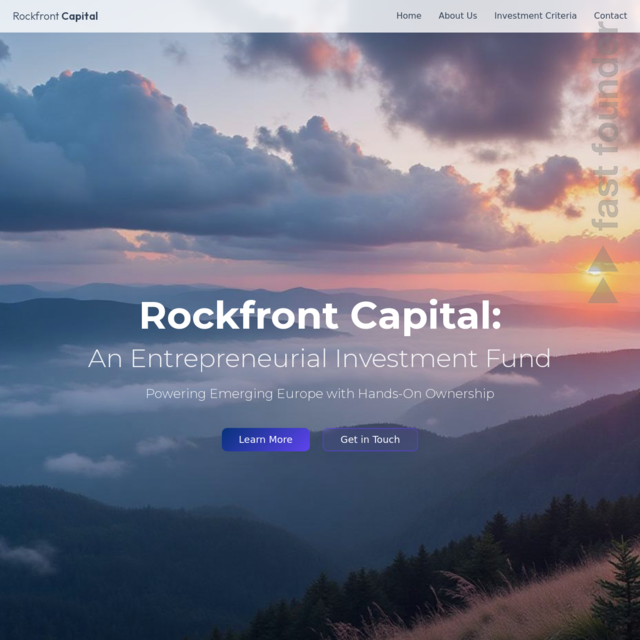Click "An Entrepreneurial Investment Fund" subheading
Viewport: 640px width, 640px height.
click(x=319, y=358)
